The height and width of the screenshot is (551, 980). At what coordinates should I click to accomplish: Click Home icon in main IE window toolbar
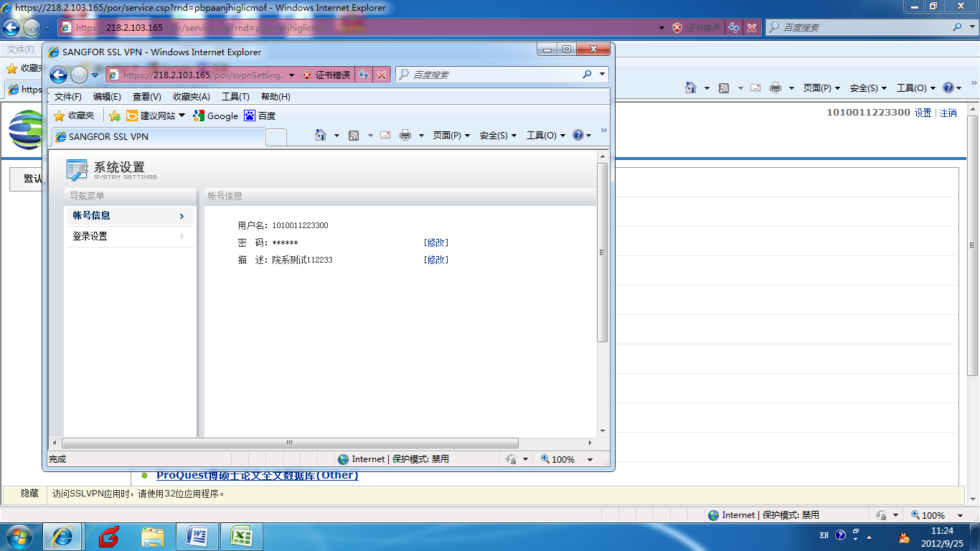click(x=691, y=88)
